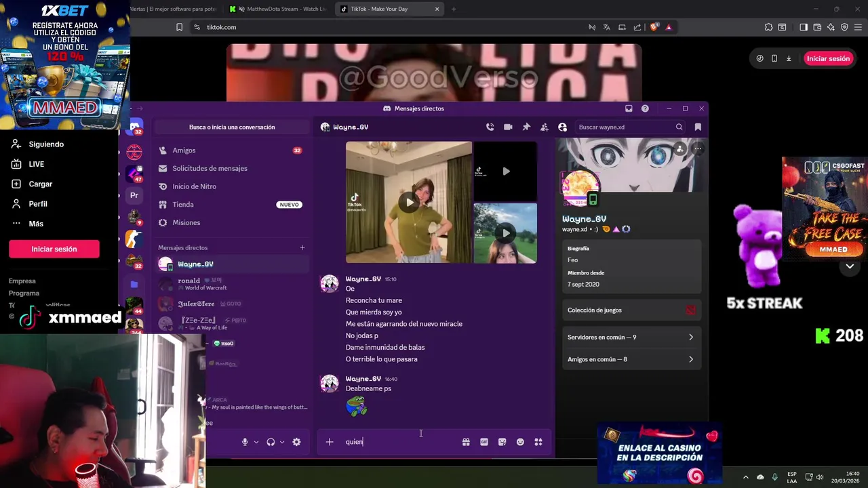Open a new browser tab
Image resolution: width=868 pixels, height=488 pixels.
(454, 9)
